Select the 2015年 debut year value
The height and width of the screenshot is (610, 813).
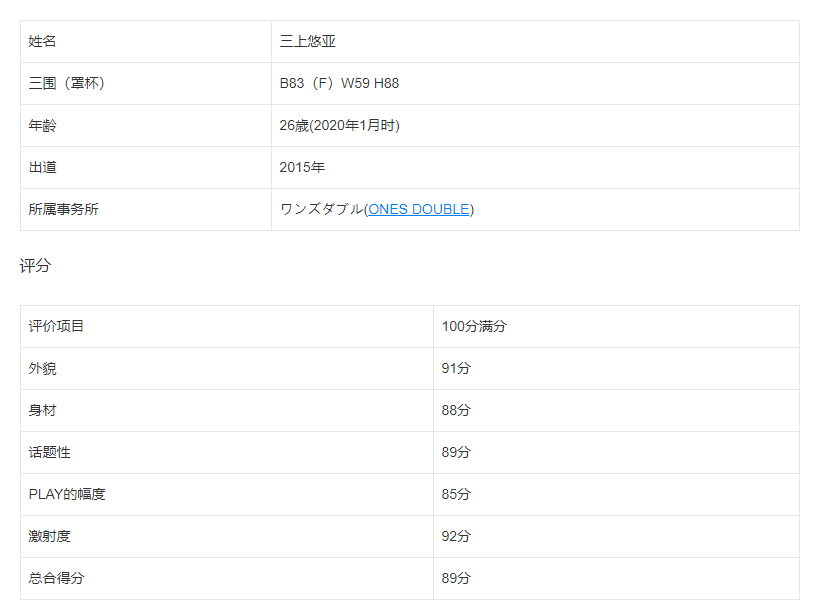302,167
